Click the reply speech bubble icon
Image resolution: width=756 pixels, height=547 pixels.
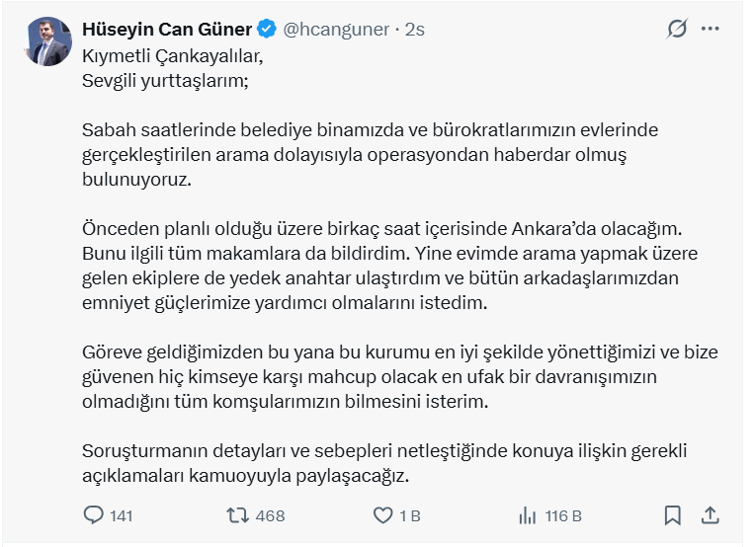pyautogui.click(x=93, y=515)
